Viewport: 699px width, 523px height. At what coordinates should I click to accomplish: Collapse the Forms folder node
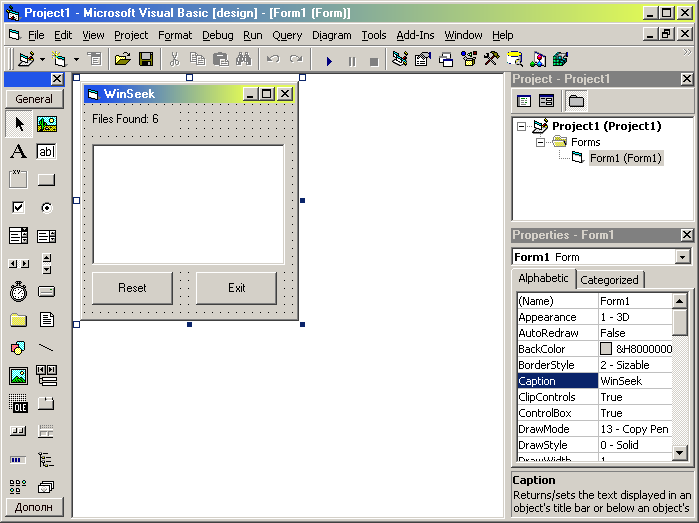(540, 142)
